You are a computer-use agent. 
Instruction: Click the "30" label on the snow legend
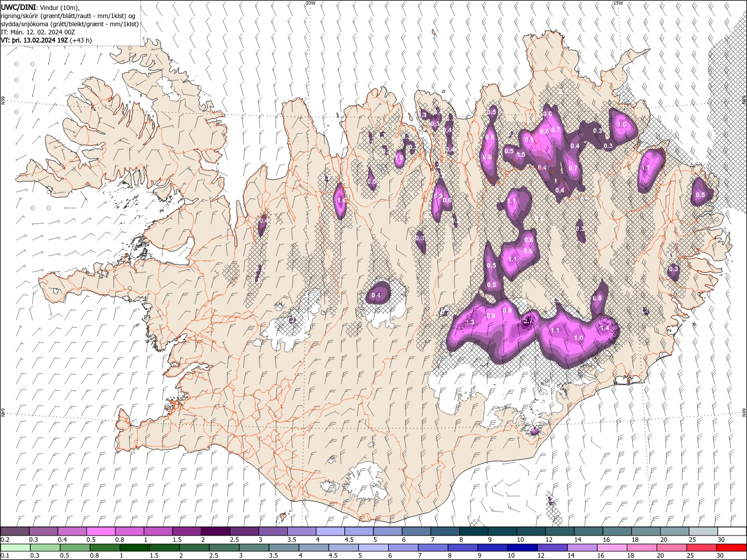(721, 540)
